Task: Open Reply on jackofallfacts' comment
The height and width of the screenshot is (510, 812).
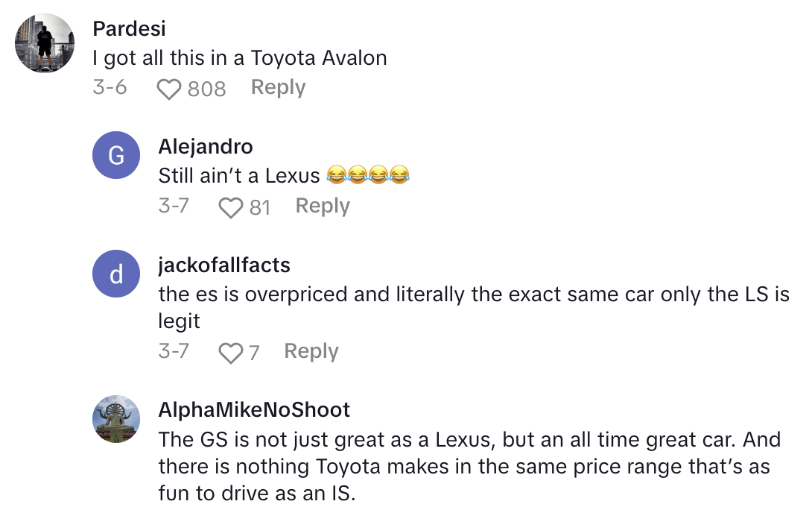Action: (x=311, y=351)
